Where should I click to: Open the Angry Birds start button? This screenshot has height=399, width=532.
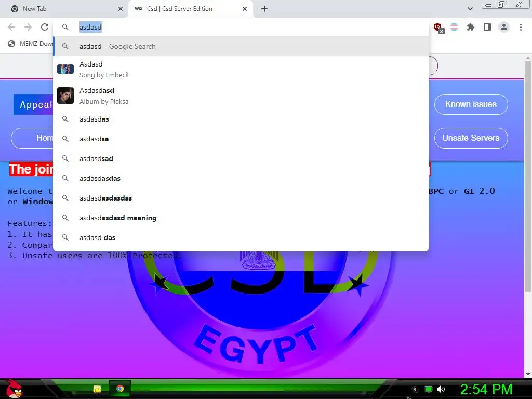click(14, 389)
